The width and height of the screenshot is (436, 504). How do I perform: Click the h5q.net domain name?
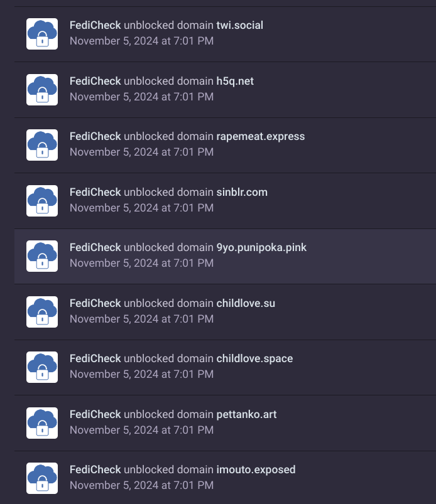[235, 81]
